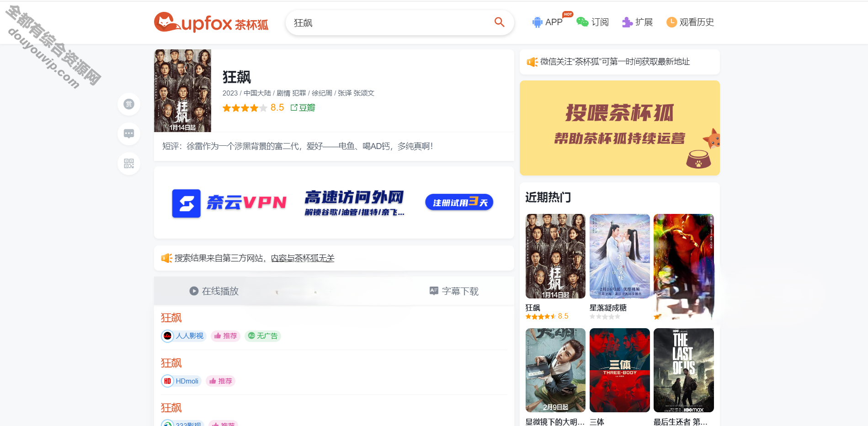Open 三体 THREE-BODY poster thumbnail
Viewport: 868px width, 426px height.
619,370
